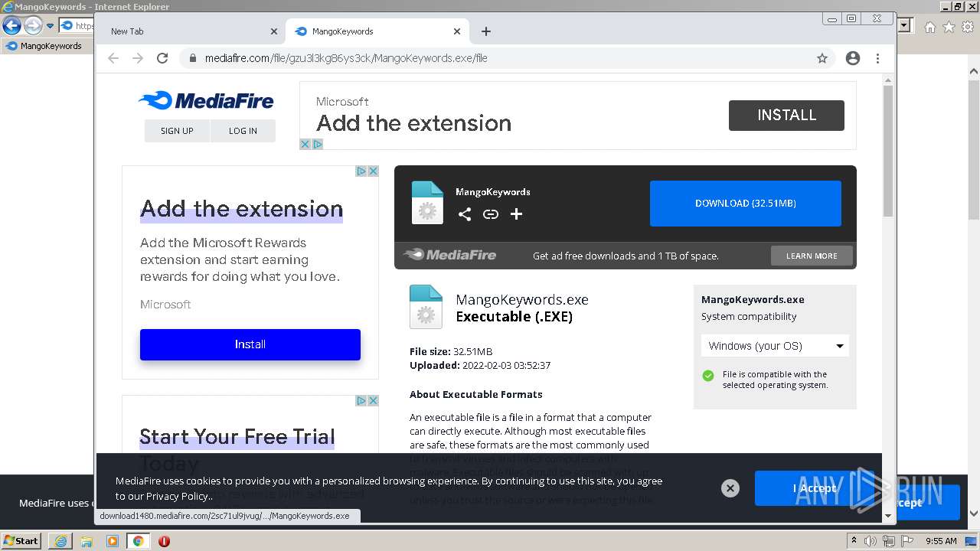The height and width of the screenshot is (551, 980).
Task: Click the Add the extension headline in sidebar ad
Action: [241, 209]
